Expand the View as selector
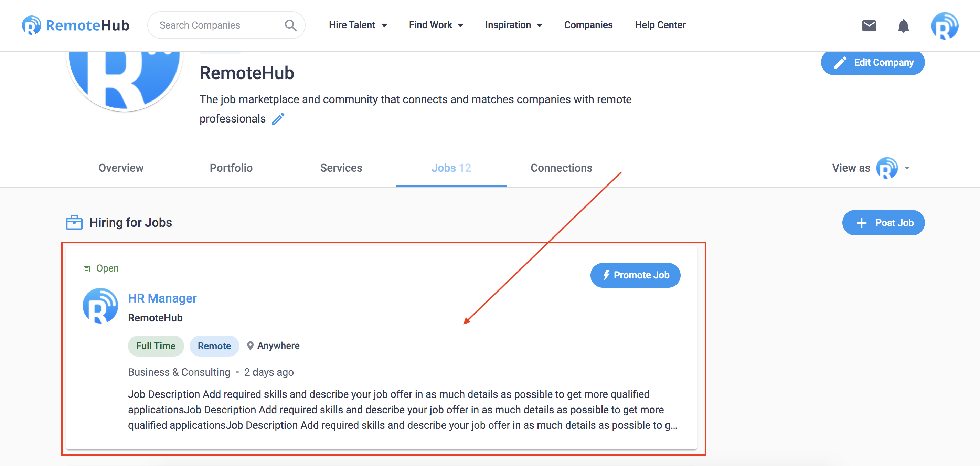The image size is (980, 466). click(871, 168)
